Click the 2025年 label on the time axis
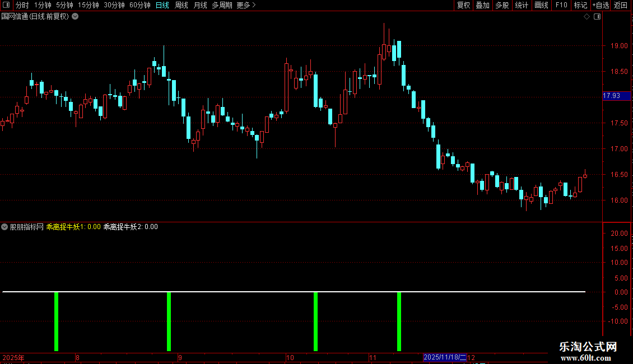This screenshot has width=633, height=364. coord(13,357)
